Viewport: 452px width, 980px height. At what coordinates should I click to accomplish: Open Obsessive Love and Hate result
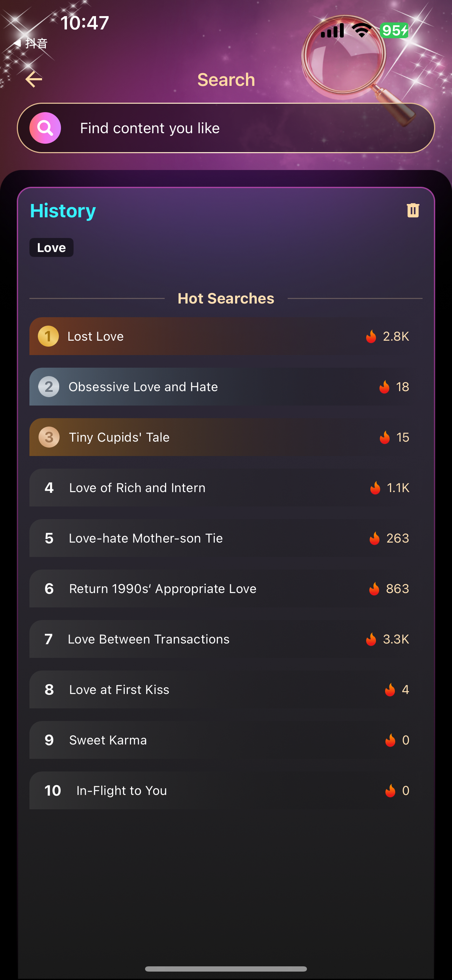(143, 387)
